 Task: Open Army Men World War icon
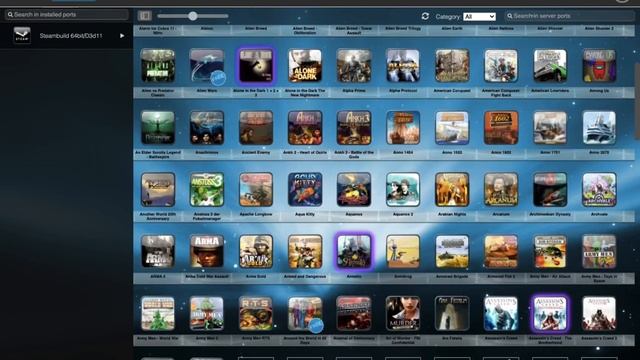point(158,313)
